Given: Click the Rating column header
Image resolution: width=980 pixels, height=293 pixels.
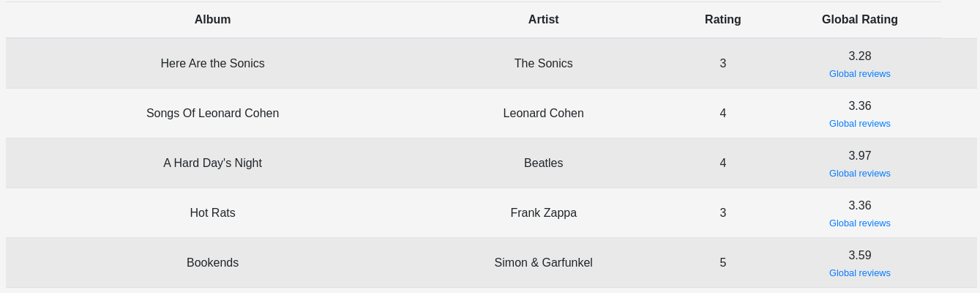Looking at the screenshot, I should click(722, 20).
